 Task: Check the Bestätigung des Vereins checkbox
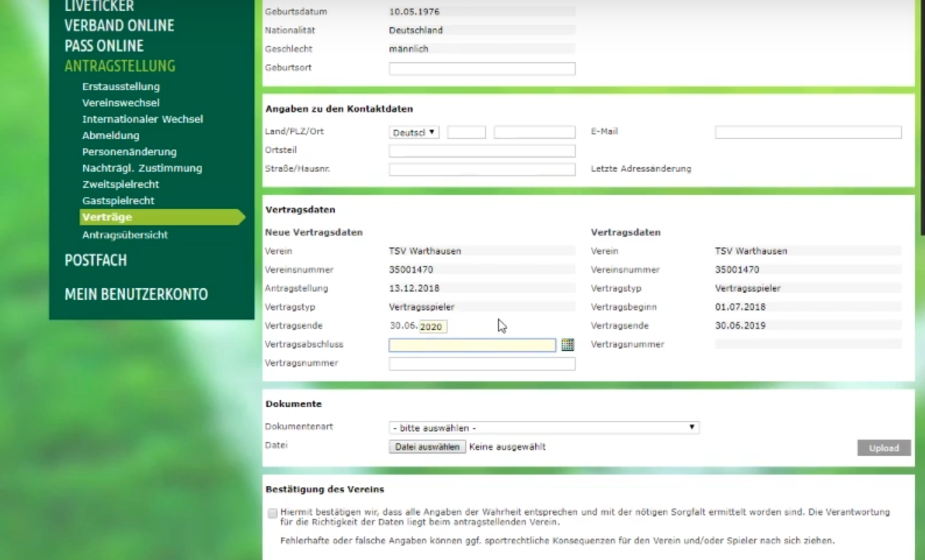point(272,513)
